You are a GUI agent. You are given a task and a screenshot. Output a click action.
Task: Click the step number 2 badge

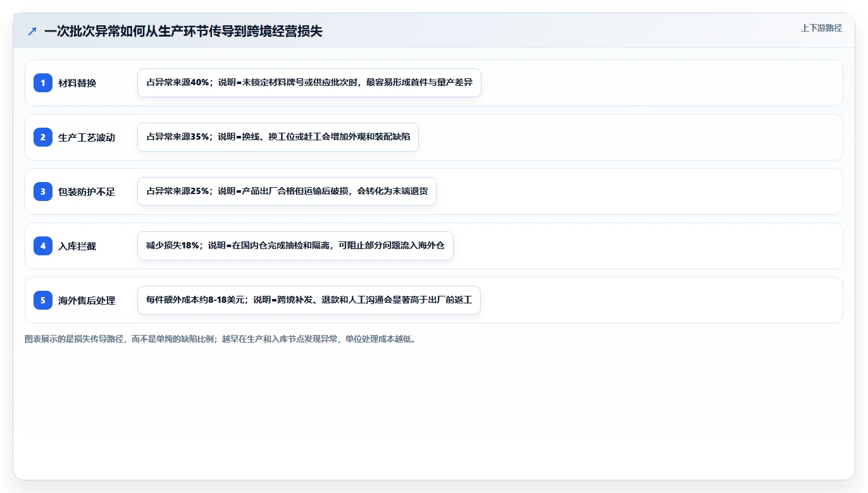coord(43,137)
